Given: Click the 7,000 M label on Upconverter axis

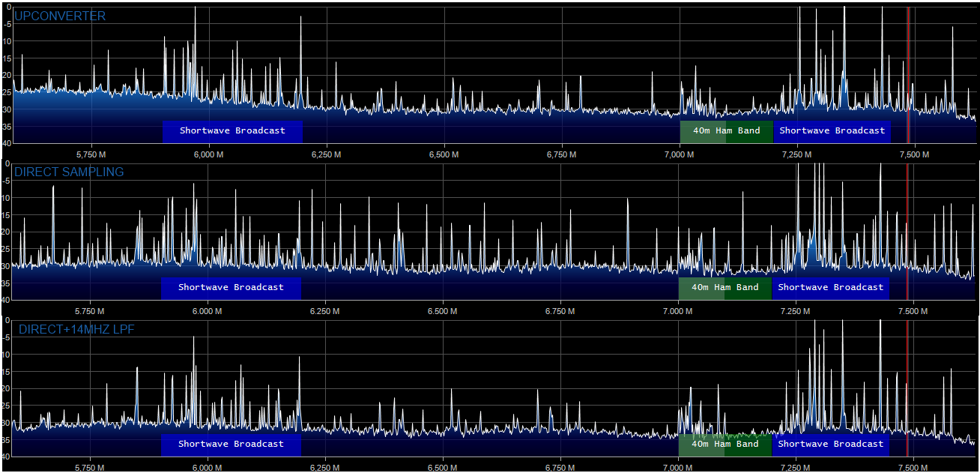Looking at the screenshot, I should (x=679, y=154).
